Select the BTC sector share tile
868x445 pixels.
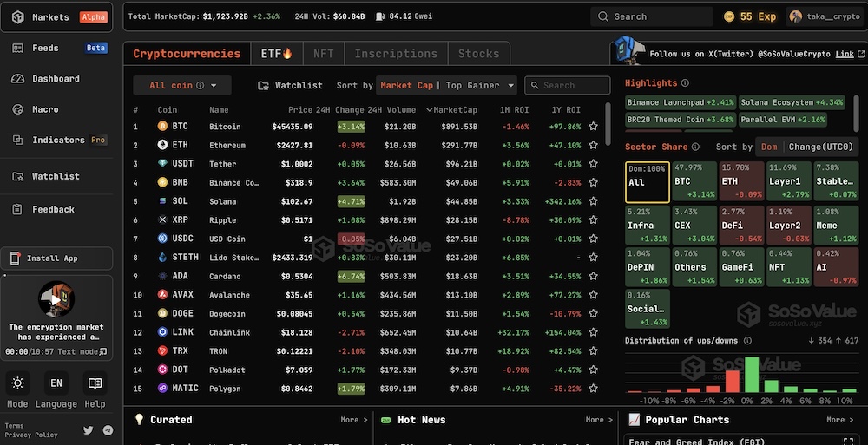click(x=693, y=181)
